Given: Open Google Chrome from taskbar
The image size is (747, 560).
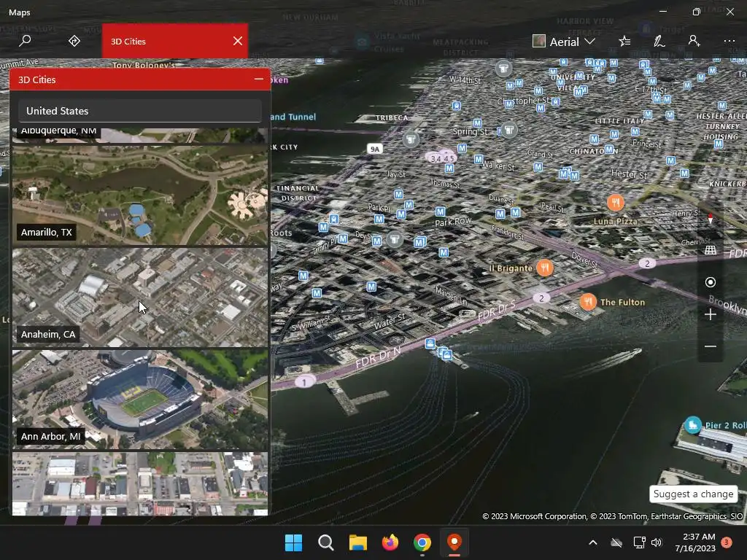Looking at the screenshot, I should click(422, 542).
